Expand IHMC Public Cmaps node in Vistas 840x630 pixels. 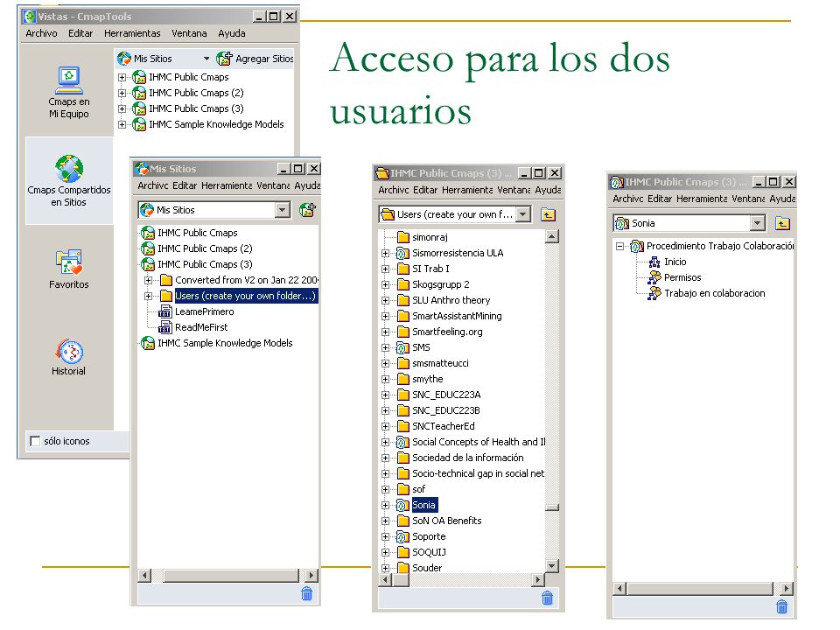[122, 77]
